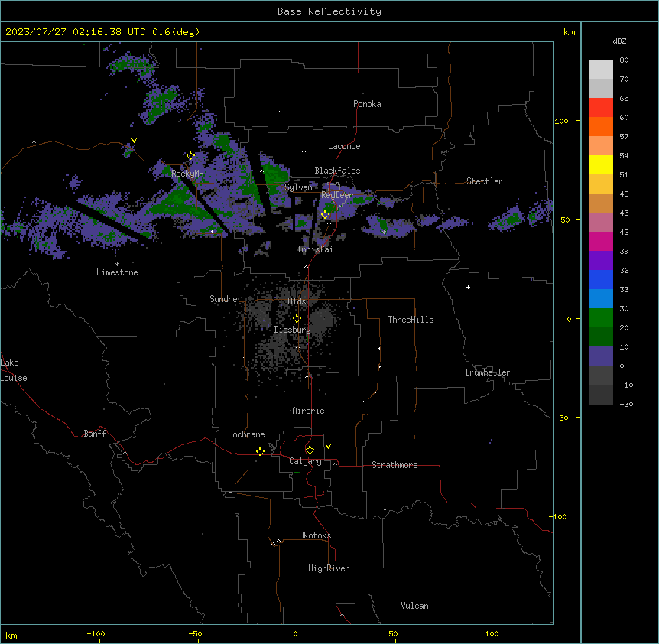
Task: Click the Strathmore town label
Action: (x=394, y=465)
